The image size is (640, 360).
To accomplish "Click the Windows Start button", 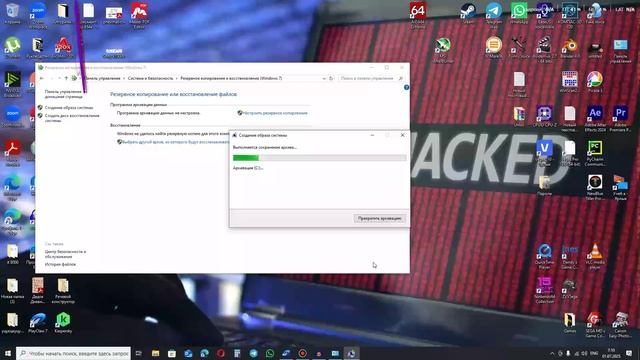I will (x=8, y=353).
